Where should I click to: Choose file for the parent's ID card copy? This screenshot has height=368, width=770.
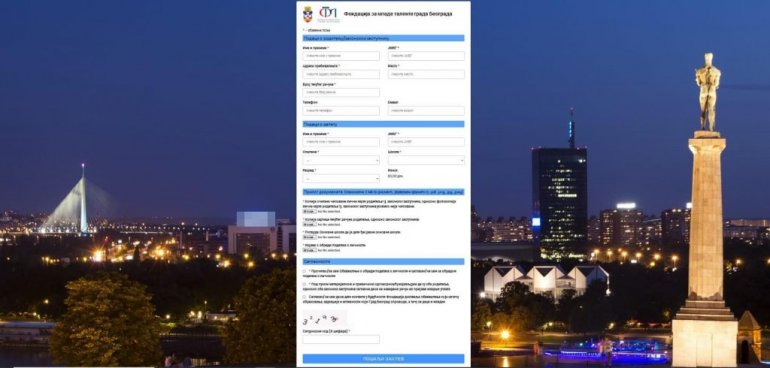(x=309, y=211)
